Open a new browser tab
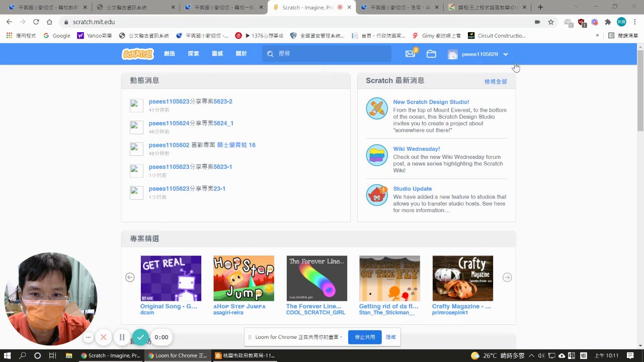This screenshot has width=644, height=362. coord(540,8)
